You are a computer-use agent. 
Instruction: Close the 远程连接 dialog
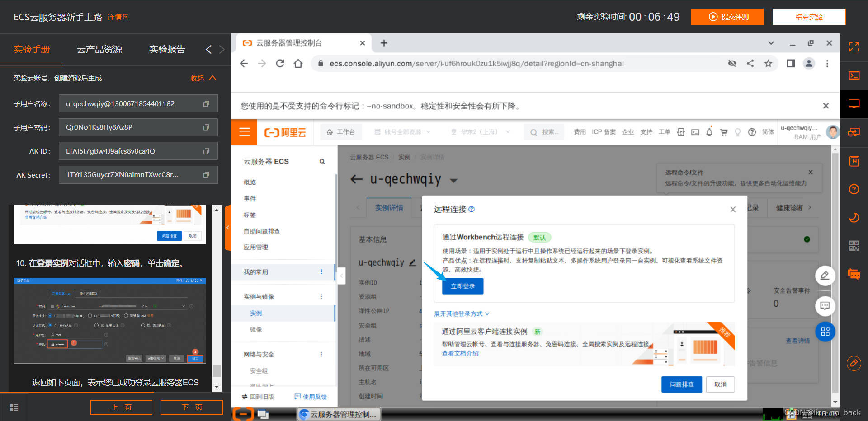[x=733, y=209]
